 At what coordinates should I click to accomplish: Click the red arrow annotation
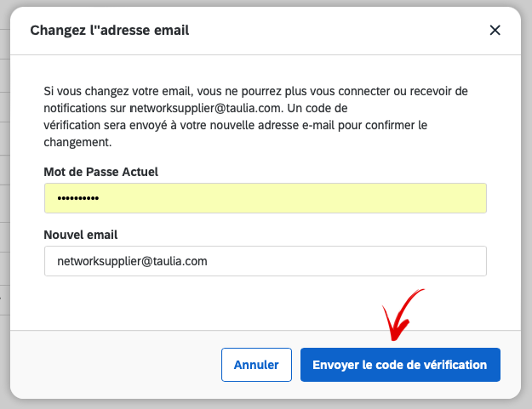click(x=402, y=315)
